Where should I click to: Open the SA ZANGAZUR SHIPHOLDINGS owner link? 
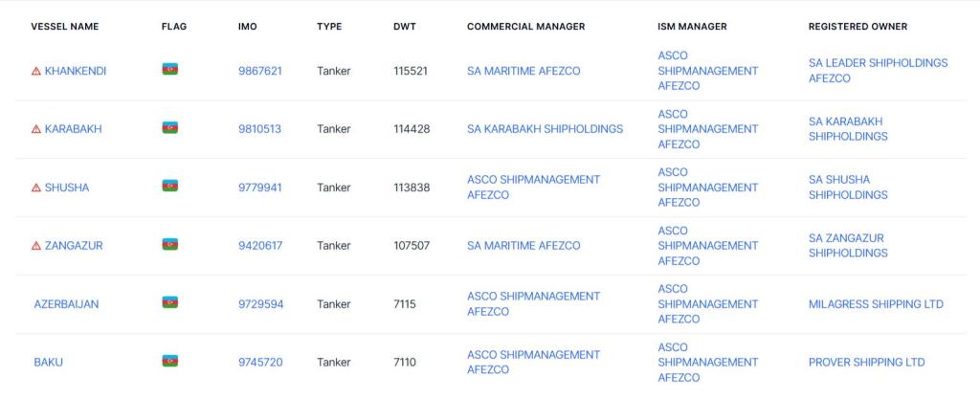click(847, 246)
